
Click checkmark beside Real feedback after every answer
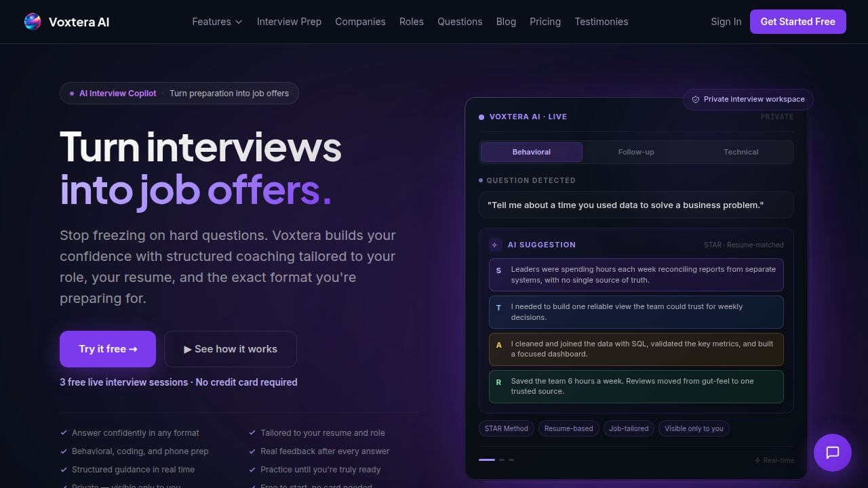252,451
